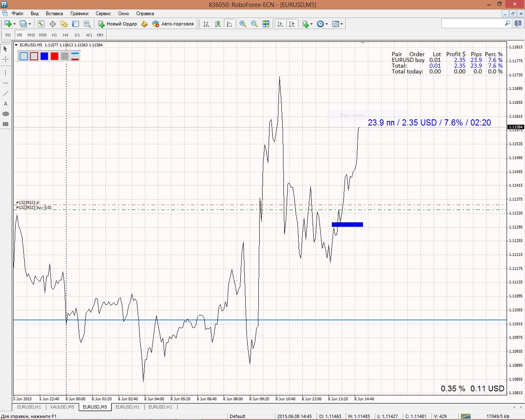Screen dimensions: 525x420
Task: Click the Zoom In magnifier icon
Action: 243,24
